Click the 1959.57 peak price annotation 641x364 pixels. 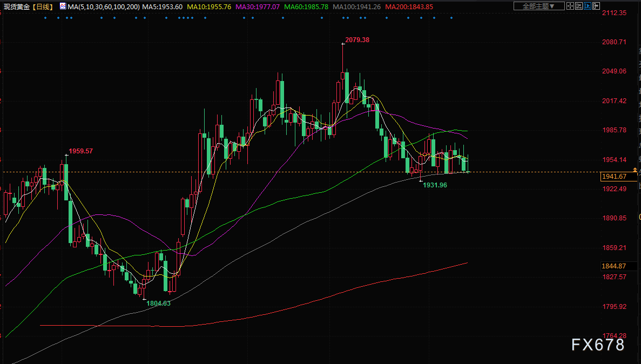pyautogui.click(x=80, y=151)
